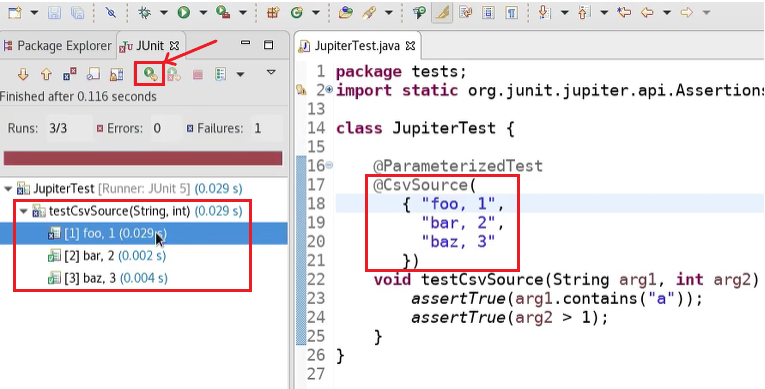Toggle Show Whitespace Characters pilcrow icon

pyautogui.click(x=511, y=13)
